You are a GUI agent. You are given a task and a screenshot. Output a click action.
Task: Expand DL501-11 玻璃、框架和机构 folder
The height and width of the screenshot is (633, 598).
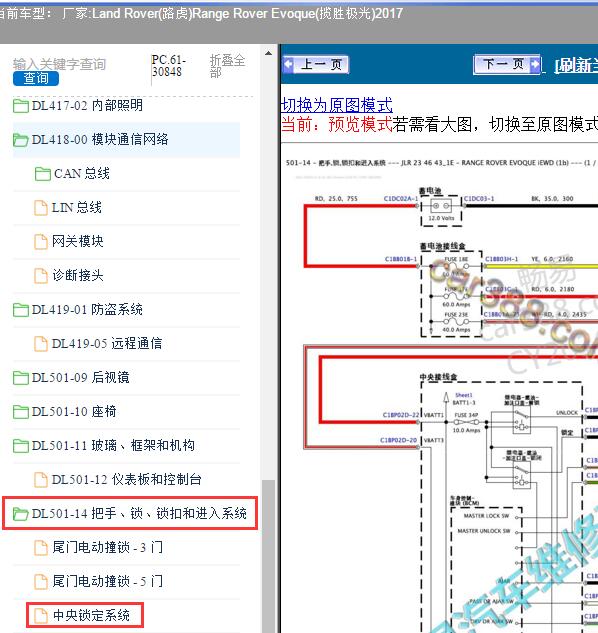tap(113, 446)
